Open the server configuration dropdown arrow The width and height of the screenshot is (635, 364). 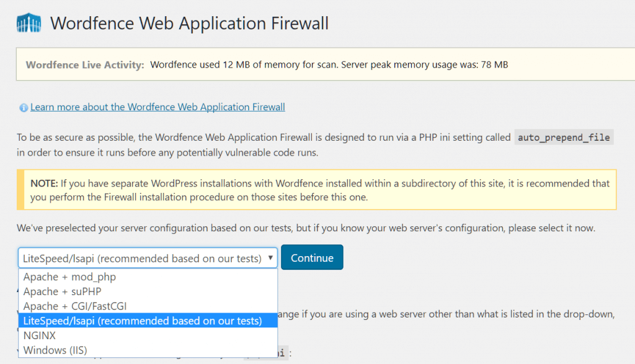click(271, 257)
